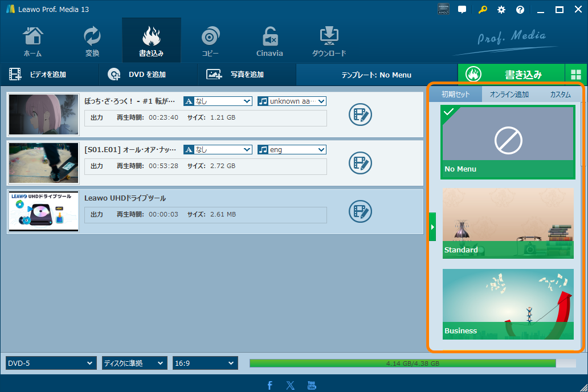Open the Facebook link icon
588x392 pixels.
point(269,385)
